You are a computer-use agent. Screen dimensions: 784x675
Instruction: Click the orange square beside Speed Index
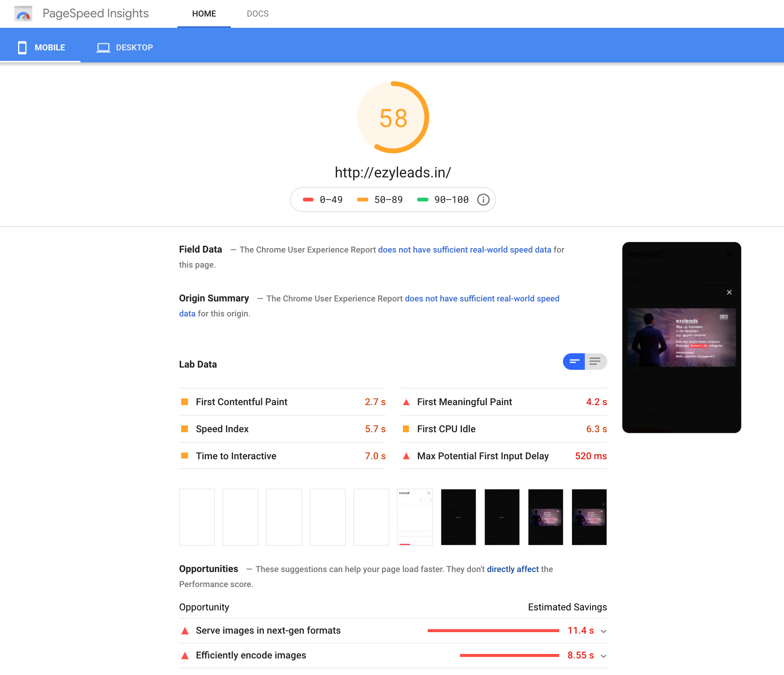(x=185, y=429)
